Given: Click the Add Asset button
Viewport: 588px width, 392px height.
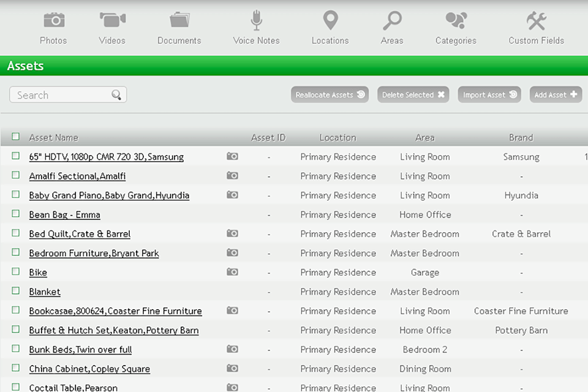Looking at the screenshot, I should point(555,95).
